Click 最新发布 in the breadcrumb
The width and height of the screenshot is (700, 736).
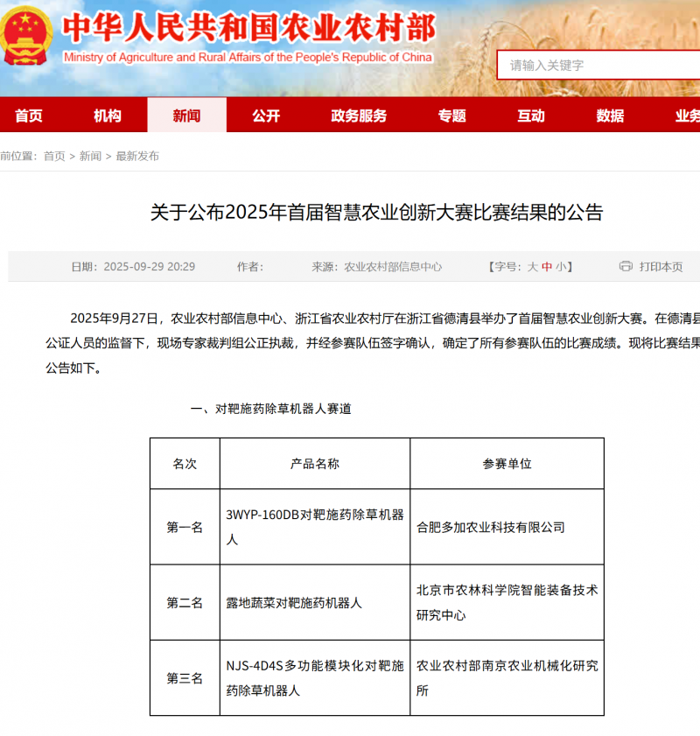(137, 156)
